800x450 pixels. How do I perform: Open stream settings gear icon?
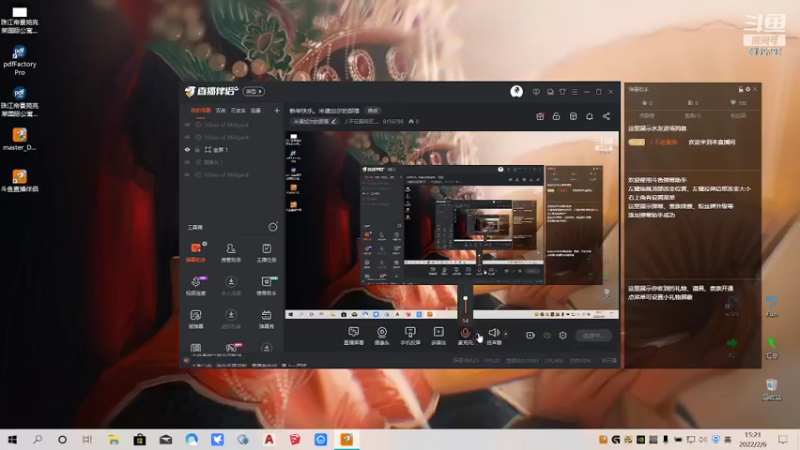coord(563,335)
